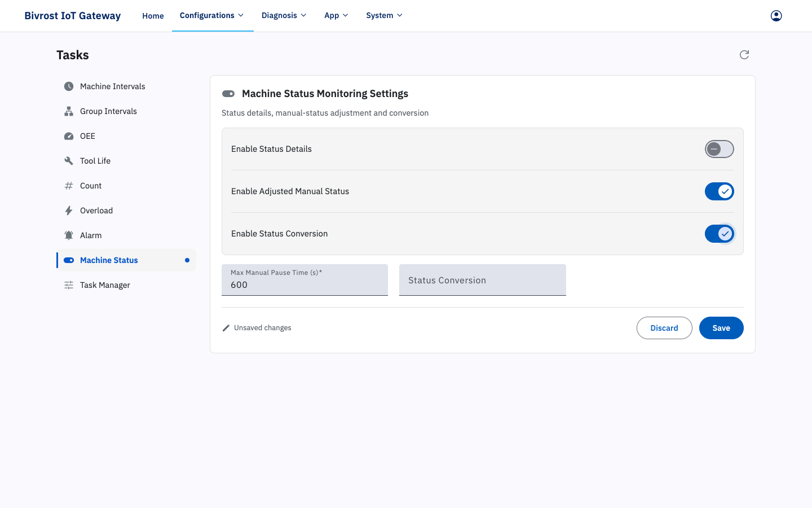Click the toggle icon beside the settings title
The image size is (812, 508).
(x=228, y=94)
